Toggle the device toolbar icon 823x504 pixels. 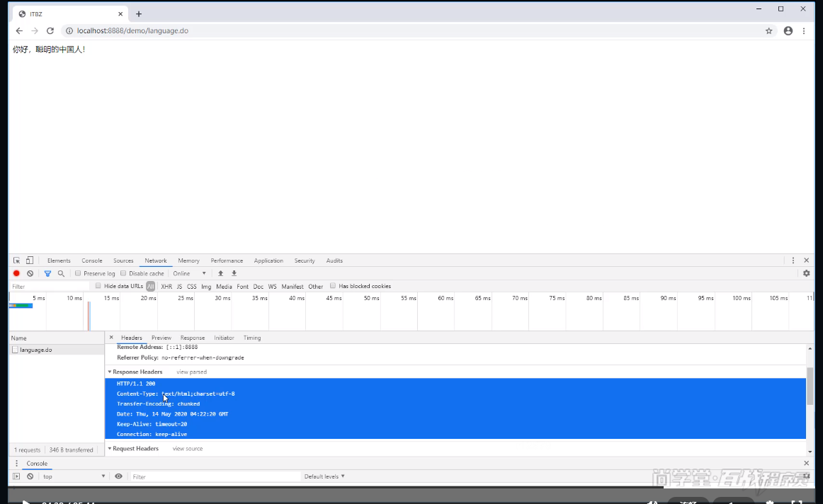30,260
